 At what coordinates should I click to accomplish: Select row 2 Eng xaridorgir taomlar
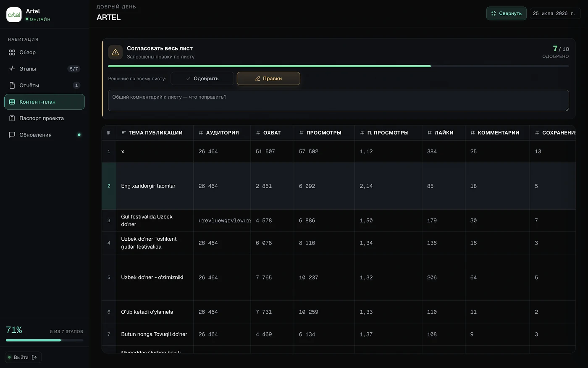coord(339,186)
